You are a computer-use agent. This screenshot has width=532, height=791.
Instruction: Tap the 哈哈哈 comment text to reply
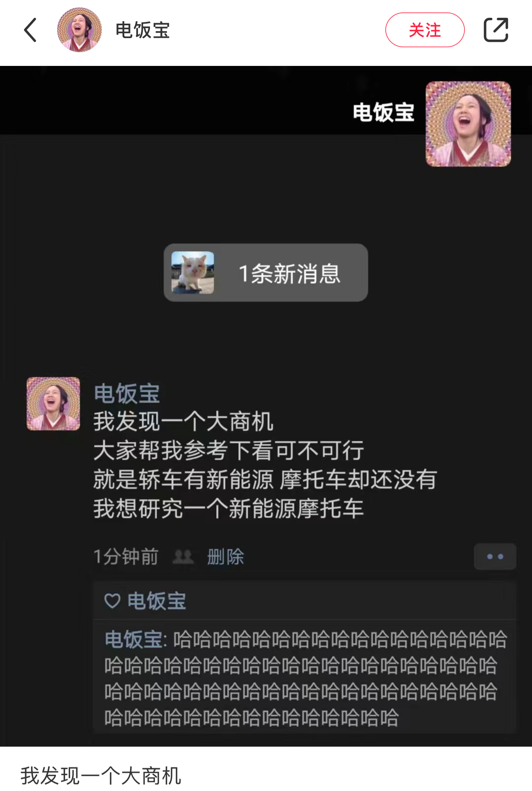pos(305,678)
